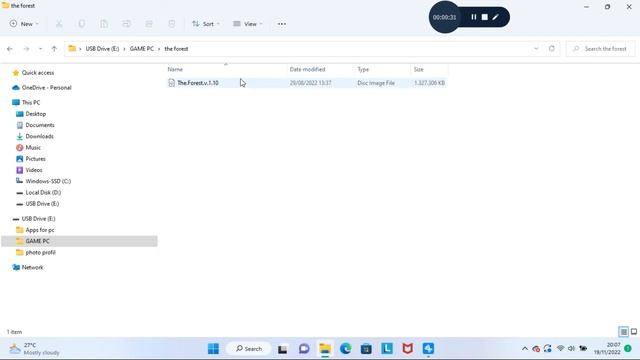Go back with the Back arrow

click(10, 49)
